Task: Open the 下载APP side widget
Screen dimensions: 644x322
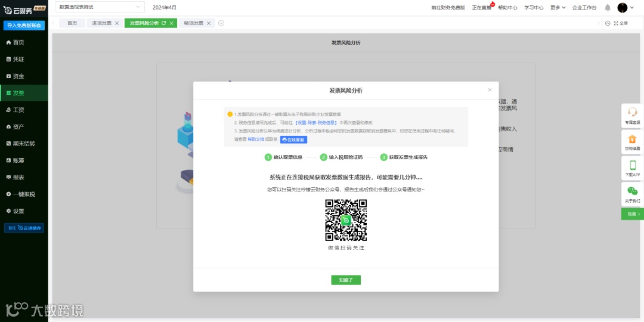Action: [x=633, y=168]
